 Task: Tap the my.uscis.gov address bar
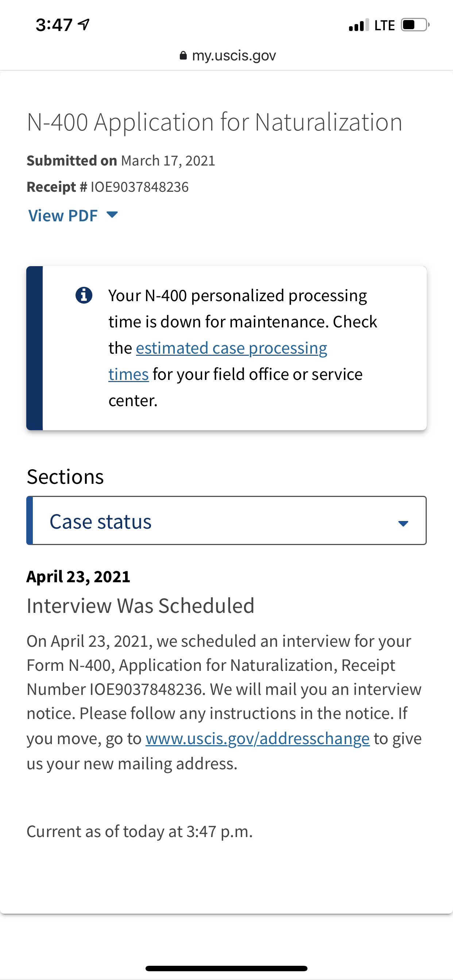click(227, 55)
